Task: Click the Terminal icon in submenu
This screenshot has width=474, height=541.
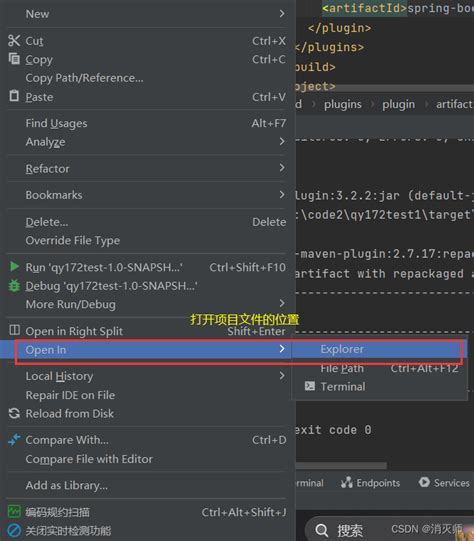Action: pos(310,386)
